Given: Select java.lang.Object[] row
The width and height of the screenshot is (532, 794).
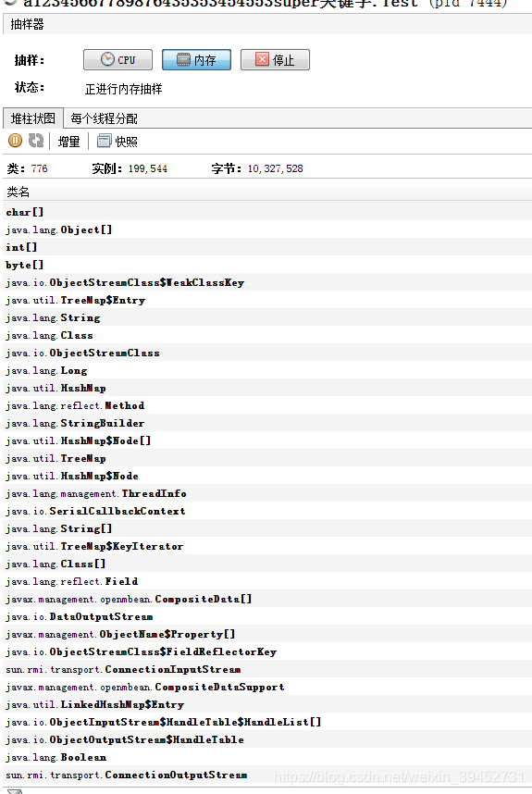Looking at the screenshot, I should (267, 230).
